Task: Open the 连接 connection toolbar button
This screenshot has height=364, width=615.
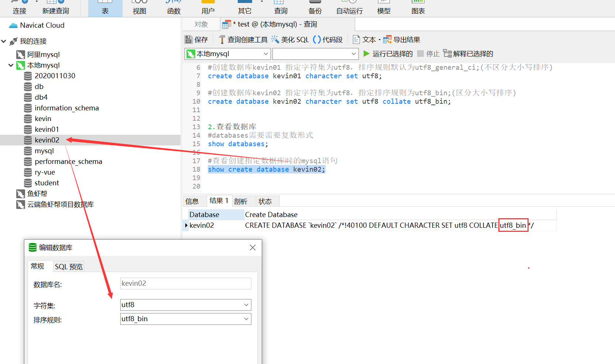Action: pos(20,7)
